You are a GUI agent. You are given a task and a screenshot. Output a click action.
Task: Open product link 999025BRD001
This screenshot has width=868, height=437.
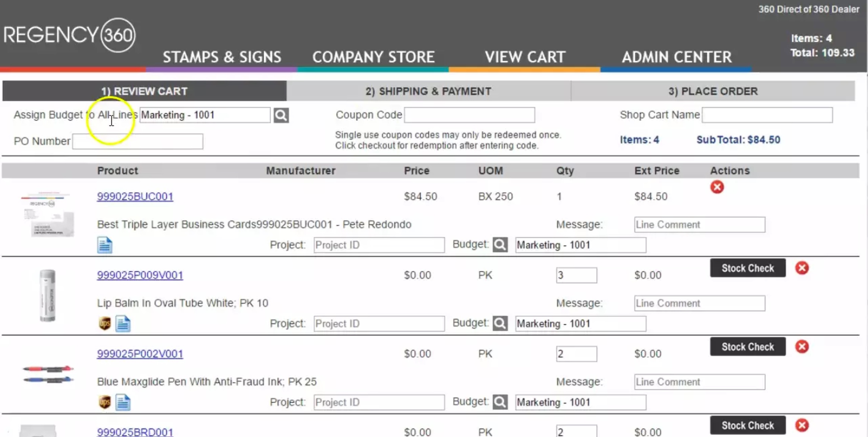135,432
